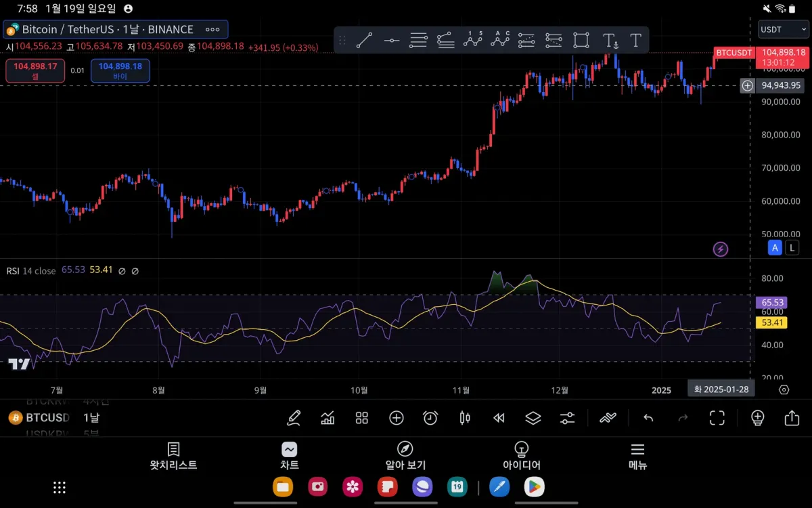
Task: Open the 1날 timeframe selector
Action: 91,418
